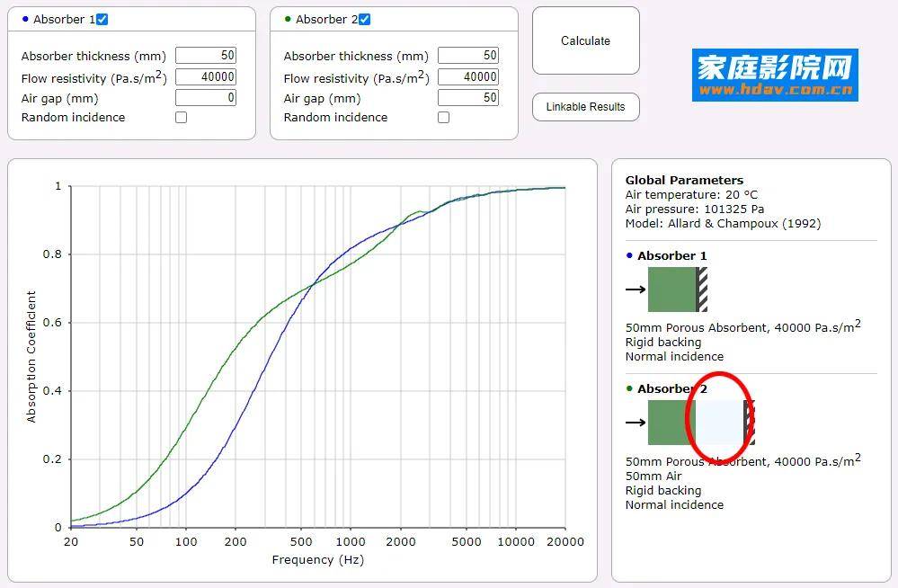
Task: Click the Calculate button
Action: (585, 41)
